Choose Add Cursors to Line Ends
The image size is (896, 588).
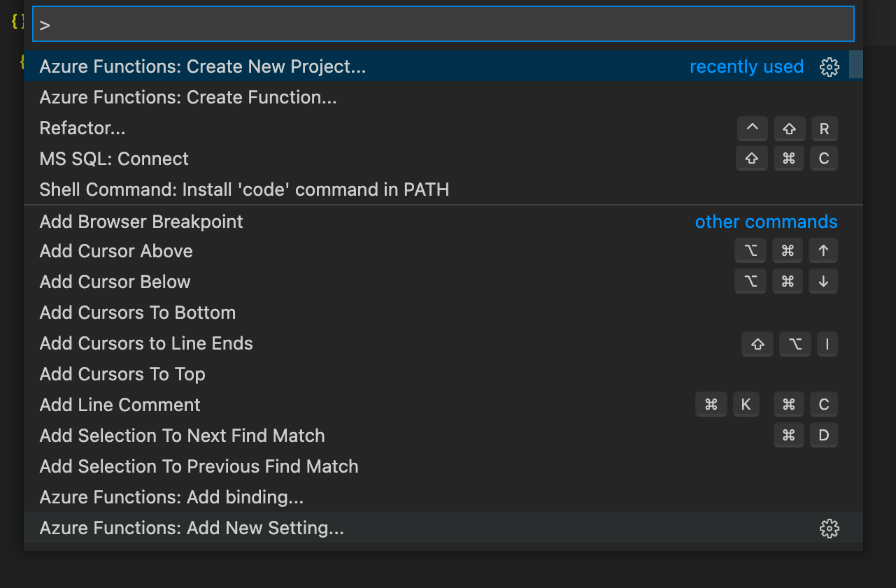(146, 344)
